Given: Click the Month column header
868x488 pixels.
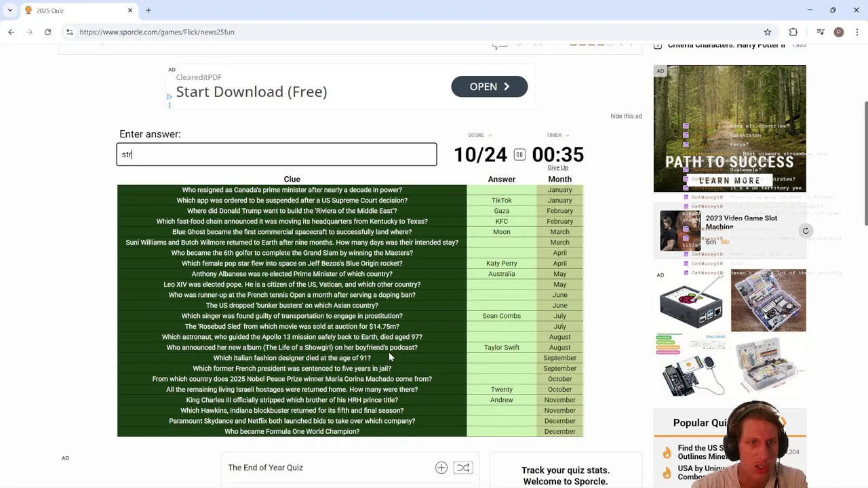Looking at the screenshot, I should click(559, 179).
